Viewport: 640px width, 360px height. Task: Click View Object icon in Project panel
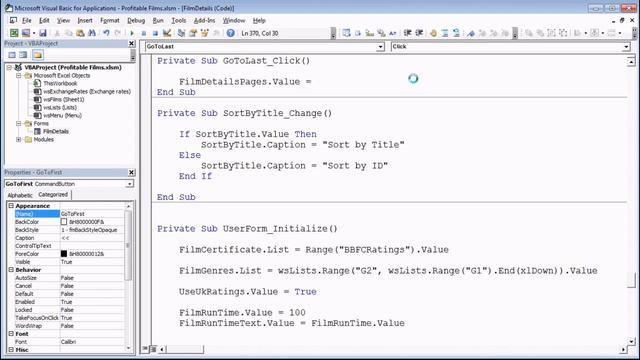pos(23,55)
